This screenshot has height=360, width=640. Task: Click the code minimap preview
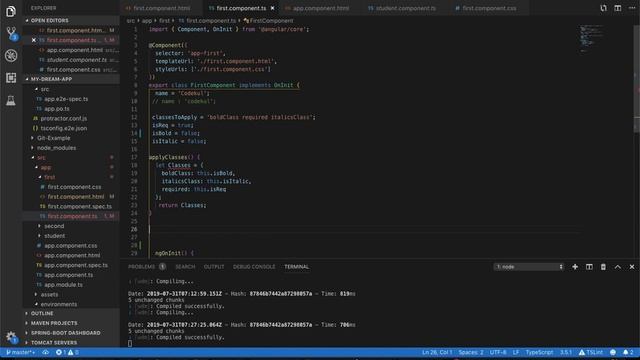[592, 38]
